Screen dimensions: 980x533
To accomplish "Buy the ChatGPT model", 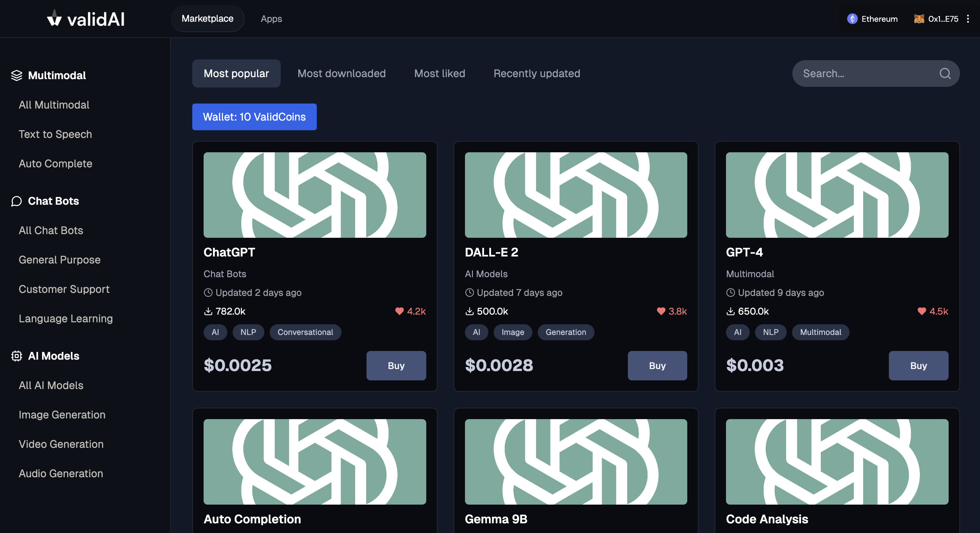I will click(x=396, y=365).
